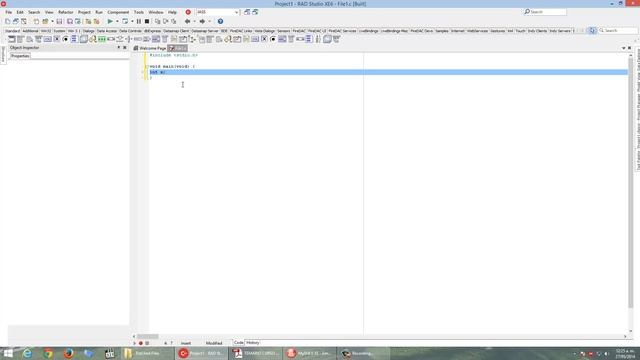Open the desktop layout combo box
The image size is (640, 360).
(x=218, y=12)
